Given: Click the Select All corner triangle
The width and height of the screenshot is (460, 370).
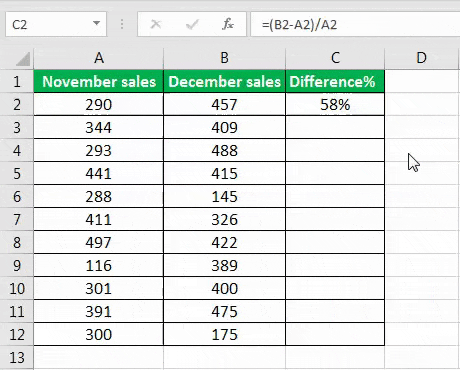Looking at the screenshot, I should point(23,59).
